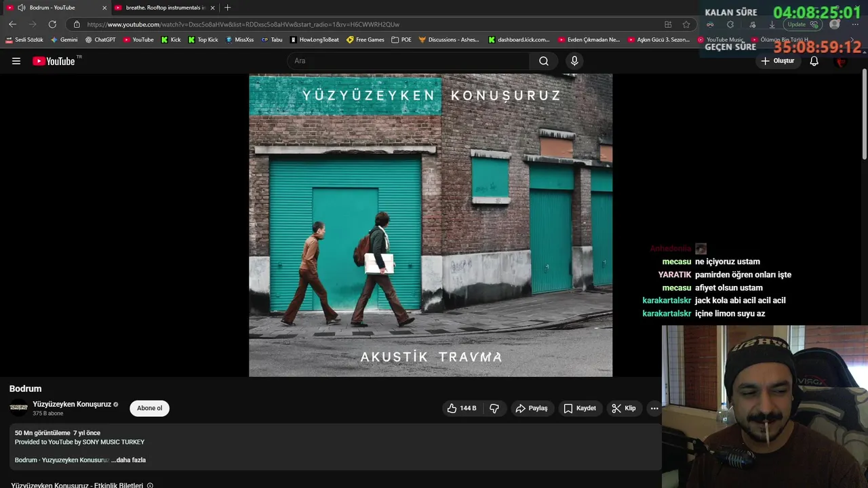Go back in browser history
868x488 pixels.
click(x=12, y=24)
